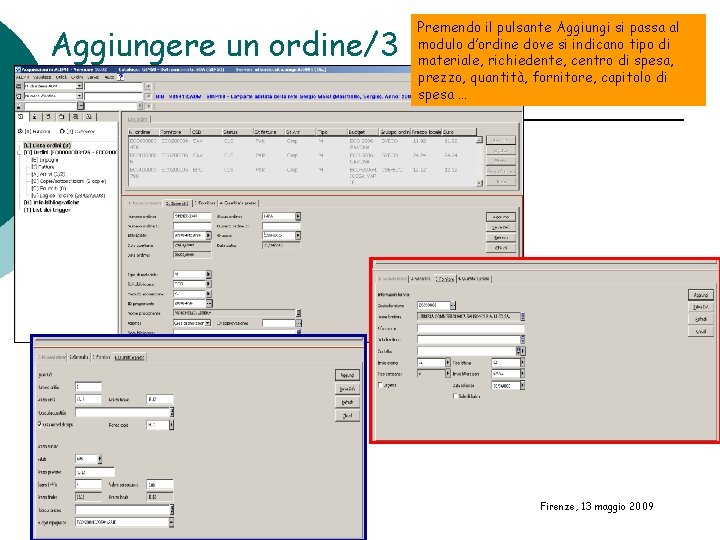Switch to 4. Quantità e prezzo tab, main form

click(x=238, y=203)
